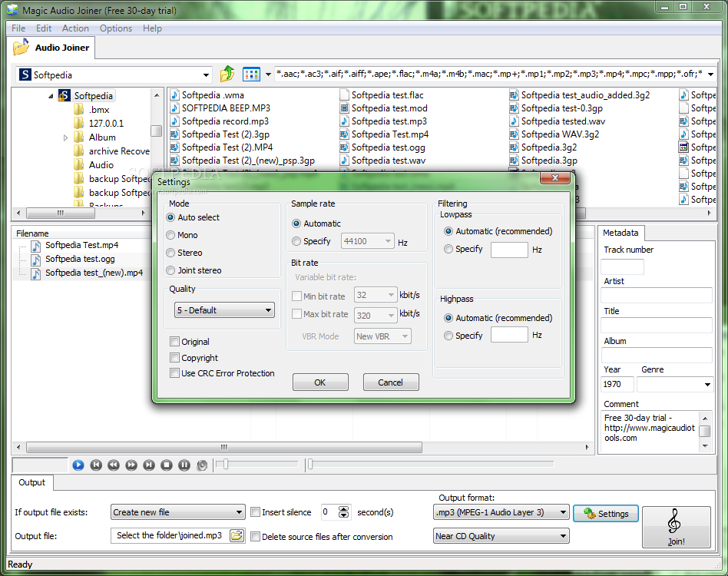The height and width of the screenshot is (576, 728).
Task: Open the Near CD Quality dropdown
Action: coord(501,536)
